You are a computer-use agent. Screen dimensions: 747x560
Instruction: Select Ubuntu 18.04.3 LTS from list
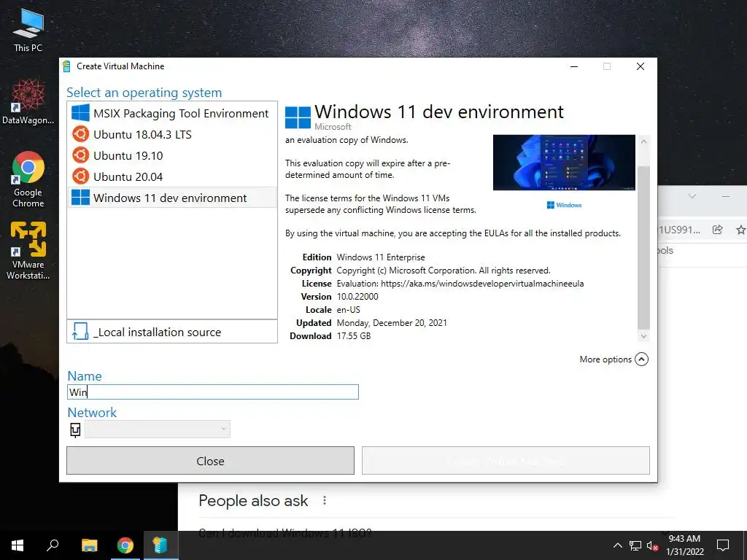(172, 134)
